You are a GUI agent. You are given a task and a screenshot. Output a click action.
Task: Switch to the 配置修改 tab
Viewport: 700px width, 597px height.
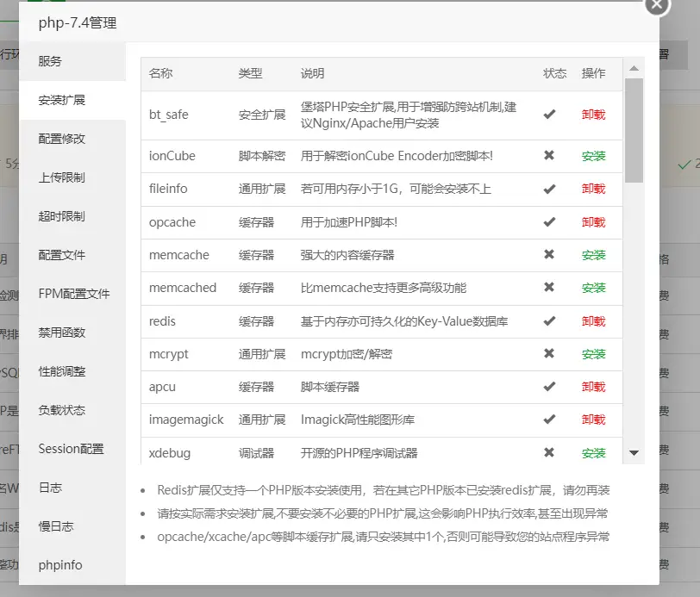[62, 139]
